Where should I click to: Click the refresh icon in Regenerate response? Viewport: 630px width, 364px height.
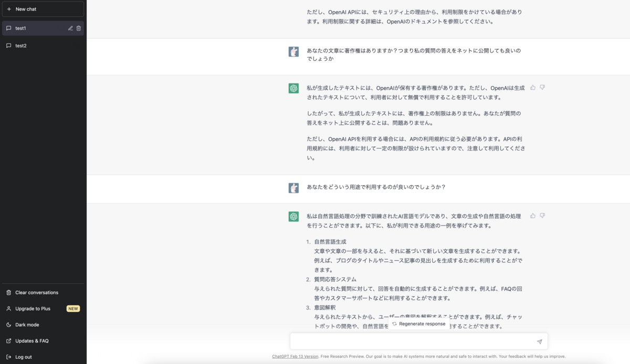click(x=394, y=324)
